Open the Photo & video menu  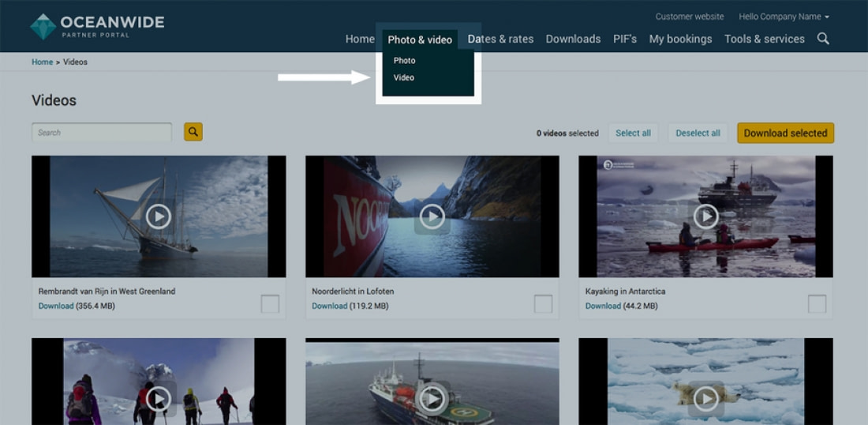point(420,39)
